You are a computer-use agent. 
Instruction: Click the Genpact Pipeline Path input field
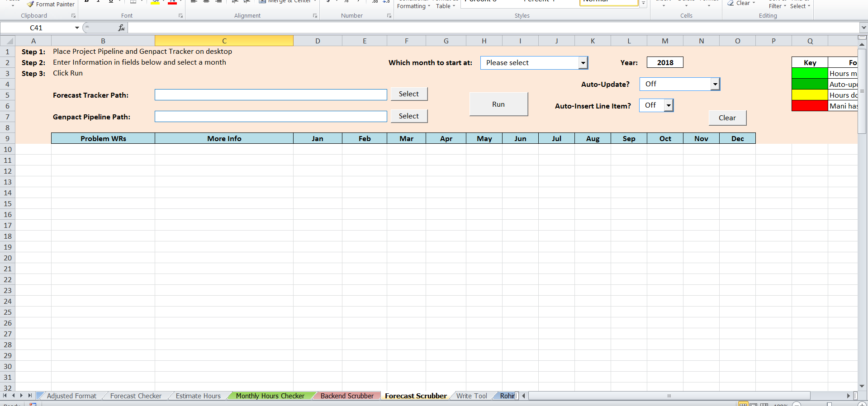[x=270, y=117]
